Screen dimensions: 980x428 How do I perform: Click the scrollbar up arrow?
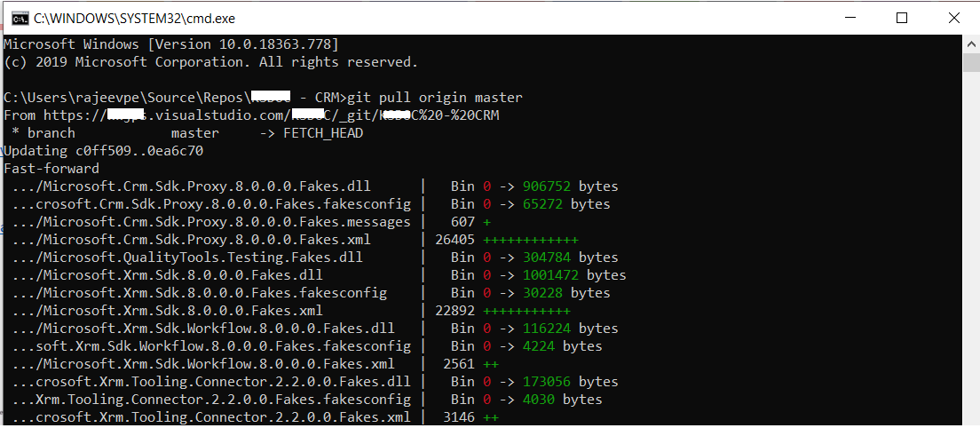tap(971, 44)
